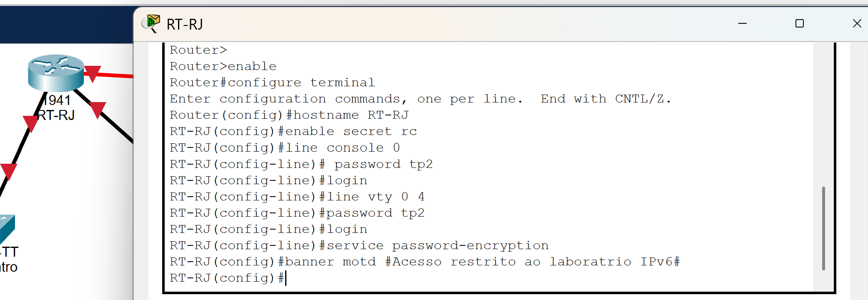Click the RT-RJ router icon
Viewport: 868px width, 300px height.
click(56, 72)
